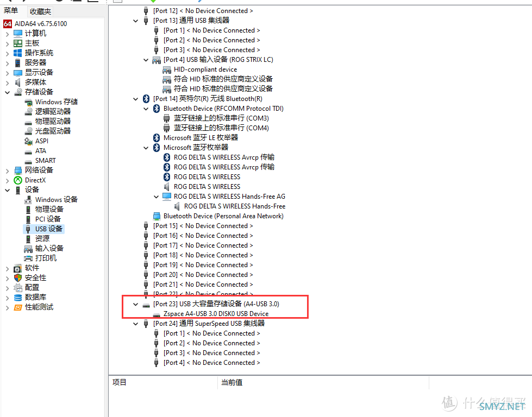This screenshot has height=417, width=532.
Task: Collapse the Microsoft 蓝牙枚举器 node
Action: pos(146,148)
